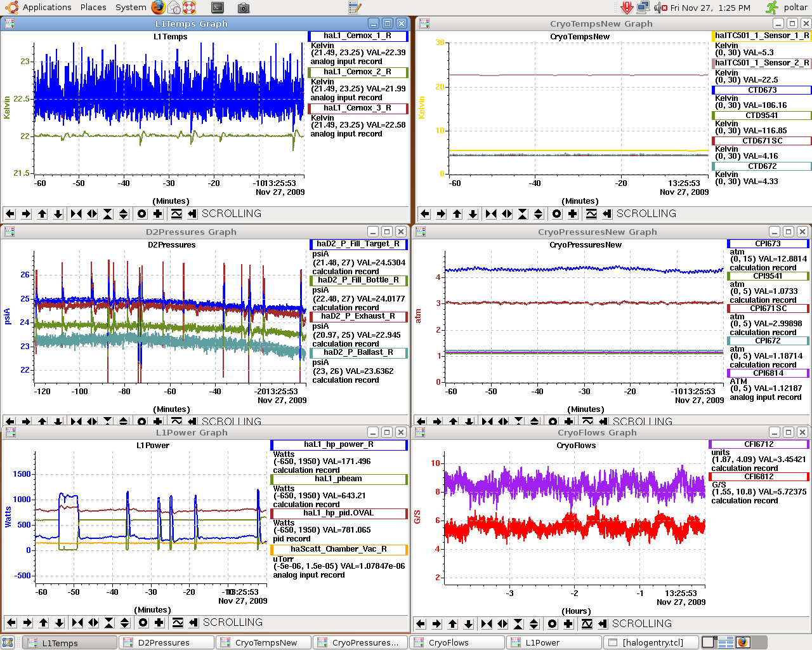The image size is (812, 650).
Task: Toggle the SCROLLING mode icon in L1Power Graph
Action: (x=193, y=623)
